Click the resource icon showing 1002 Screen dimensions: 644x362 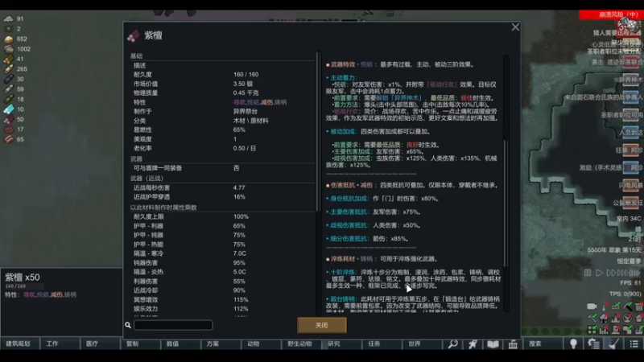pos(9,49)
